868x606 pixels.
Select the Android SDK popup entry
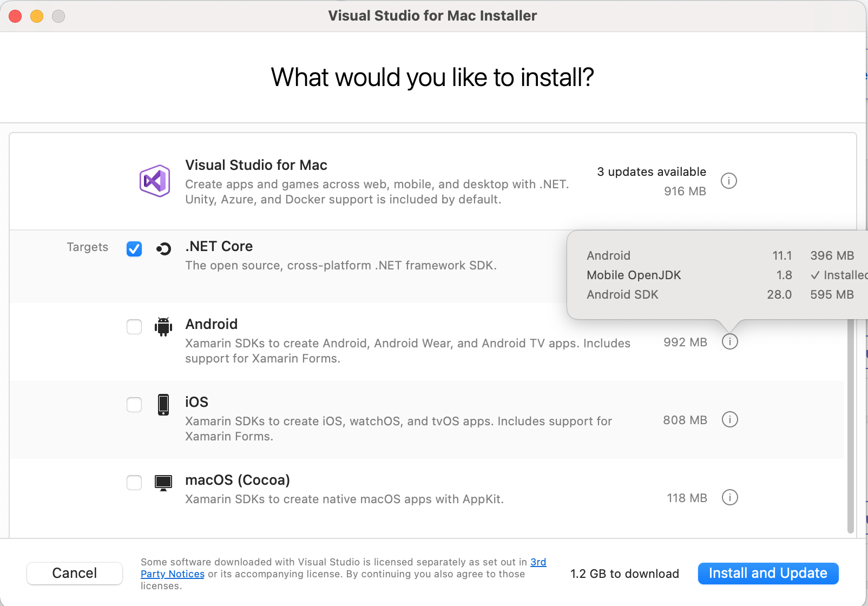(622, 294)
